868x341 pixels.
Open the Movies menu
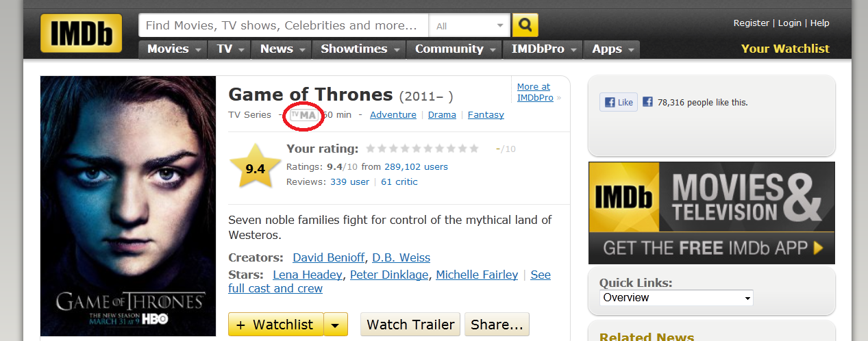point(174,49)
